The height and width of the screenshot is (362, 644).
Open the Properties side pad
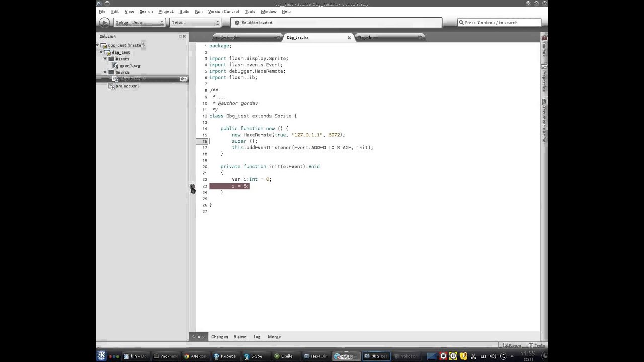544,78
